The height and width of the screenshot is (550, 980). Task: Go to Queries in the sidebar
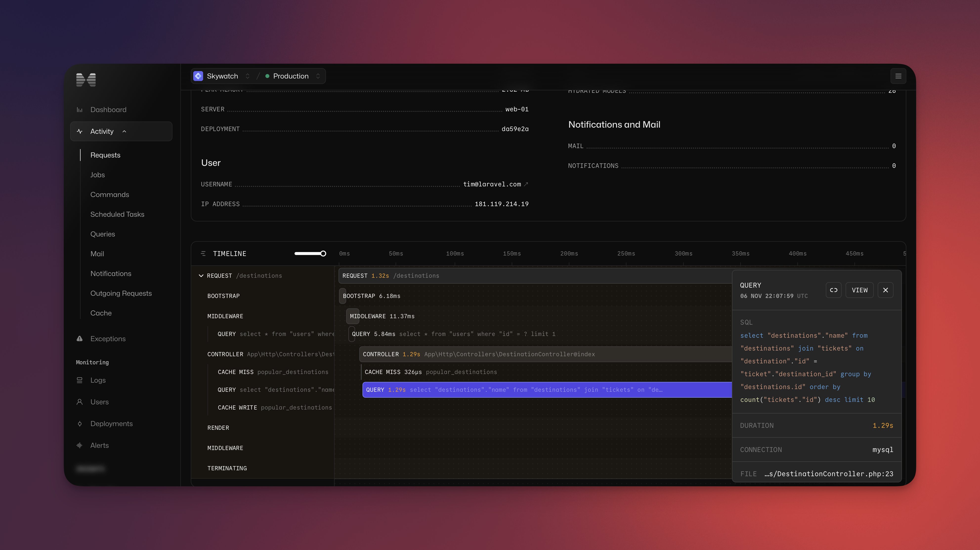tap(103, 234)
